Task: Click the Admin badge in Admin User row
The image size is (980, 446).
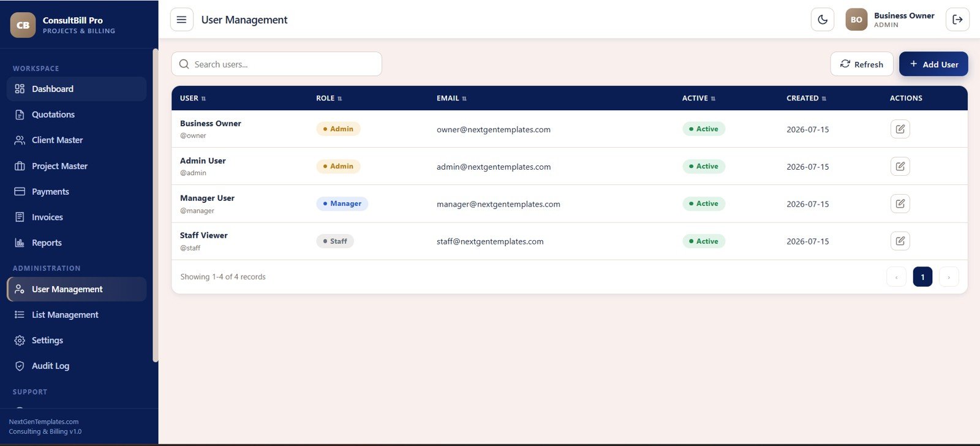Action: point(338,166)
